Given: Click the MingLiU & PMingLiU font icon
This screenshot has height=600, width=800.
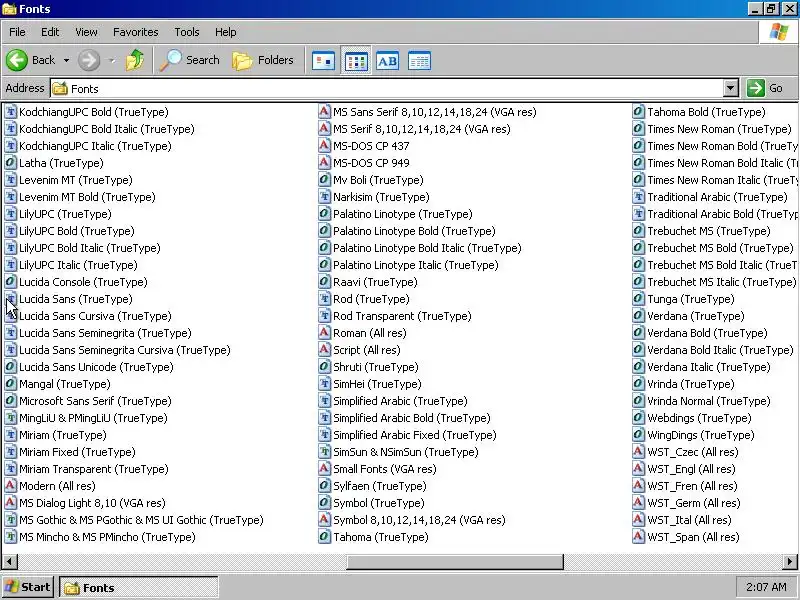Looking at the screenshot, I should coord(10,418).
